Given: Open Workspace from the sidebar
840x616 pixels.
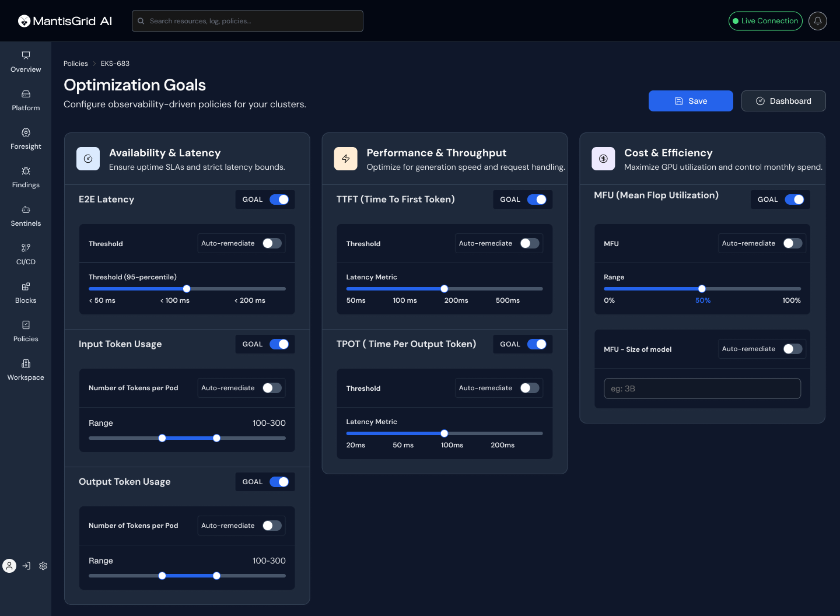Looking at the screenshot, I should (x=26, y=370).
